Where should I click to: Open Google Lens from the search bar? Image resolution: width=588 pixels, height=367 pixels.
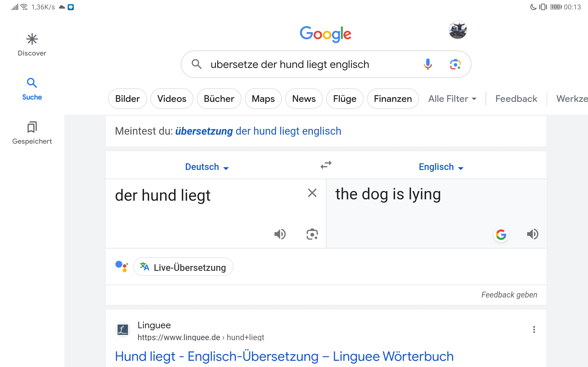pos(455,64)
